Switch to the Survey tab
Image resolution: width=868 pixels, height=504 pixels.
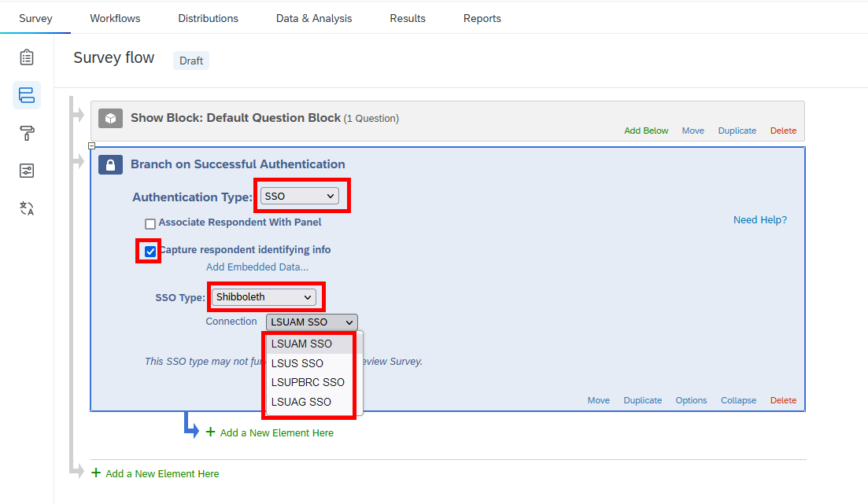point(35,18)
